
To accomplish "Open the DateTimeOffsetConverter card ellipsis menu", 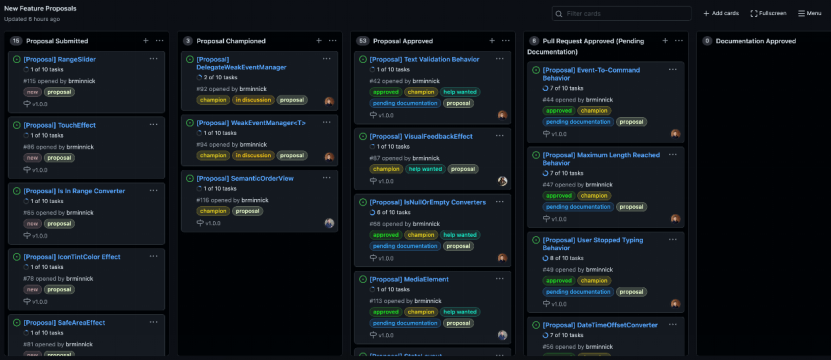I will tap(673, 324).
